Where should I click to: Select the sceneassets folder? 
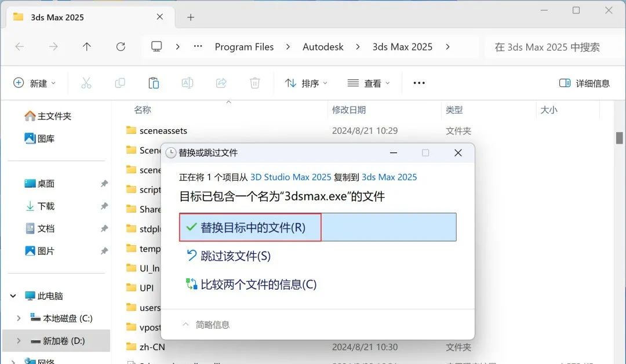pyautogui.click(x=156, y=130)
